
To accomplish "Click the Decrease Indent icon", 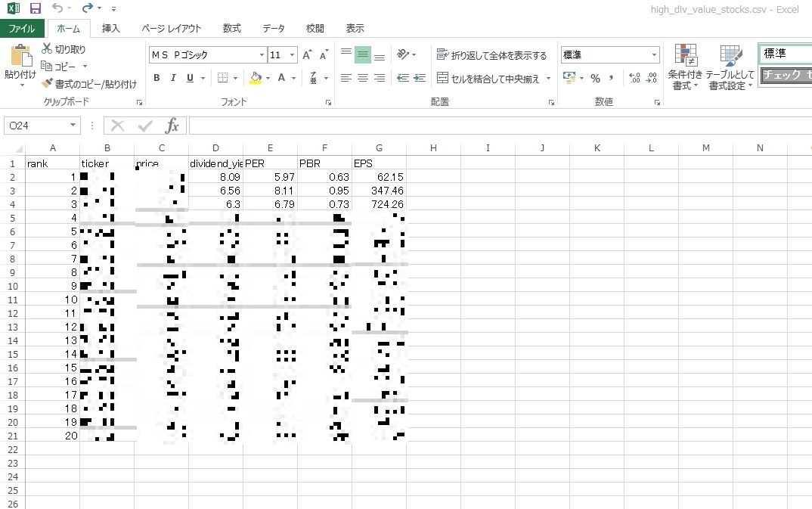I will pos(403,78).
